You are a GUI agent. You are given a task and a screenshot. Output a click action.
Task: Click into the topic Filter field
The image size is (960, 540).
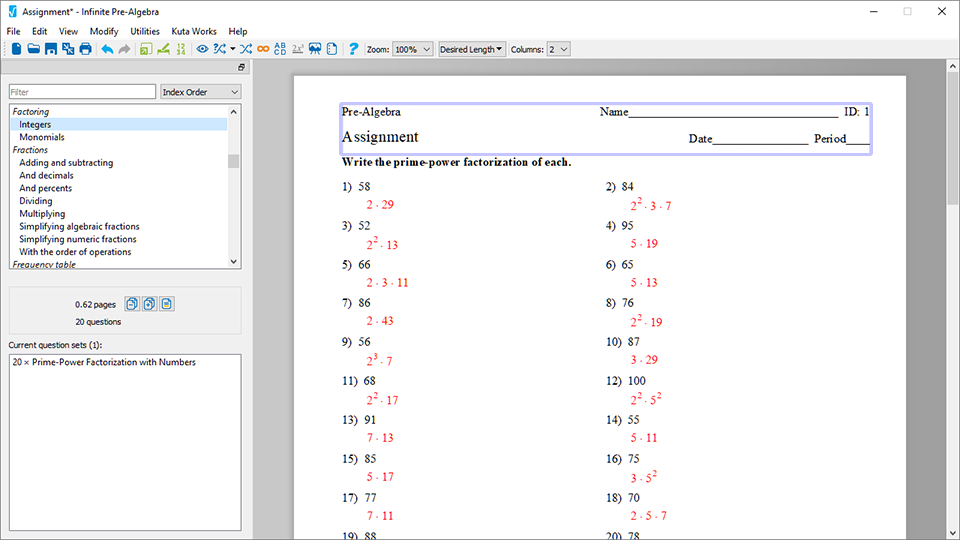coord(82,92)
